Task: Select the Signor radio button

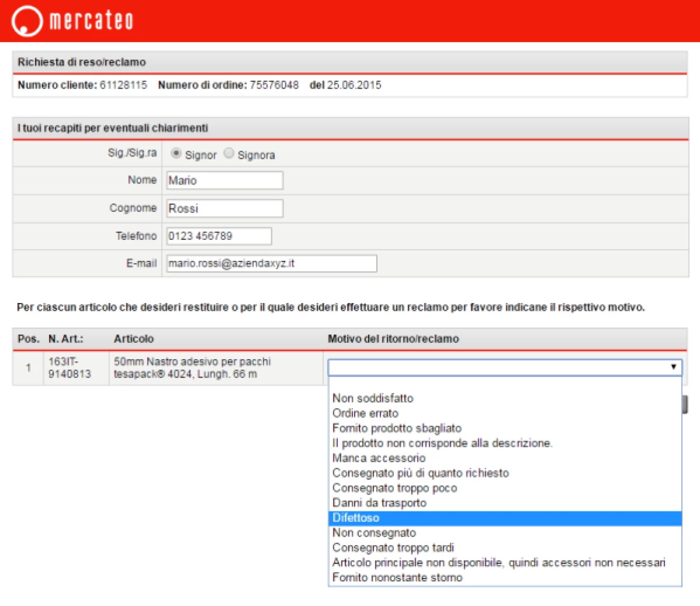Action: pyautogui.click(x=176, y=154)
